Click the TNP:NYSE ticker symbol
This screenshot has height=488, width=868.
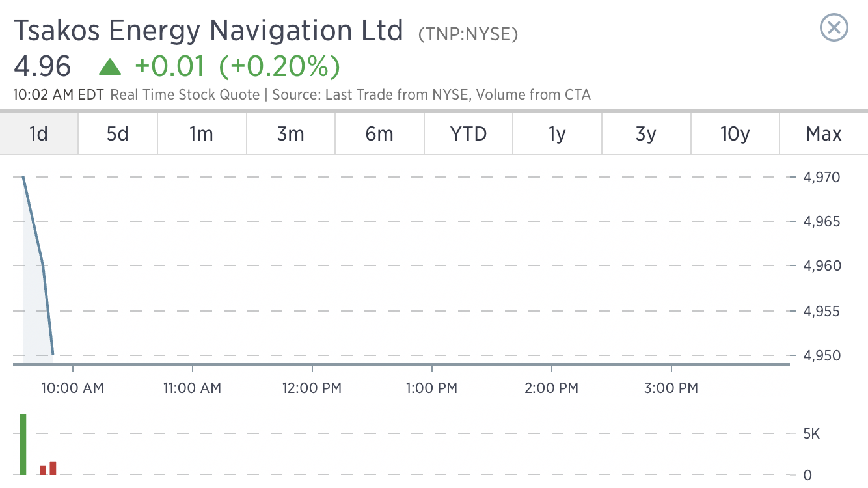(x=468, y=34)
